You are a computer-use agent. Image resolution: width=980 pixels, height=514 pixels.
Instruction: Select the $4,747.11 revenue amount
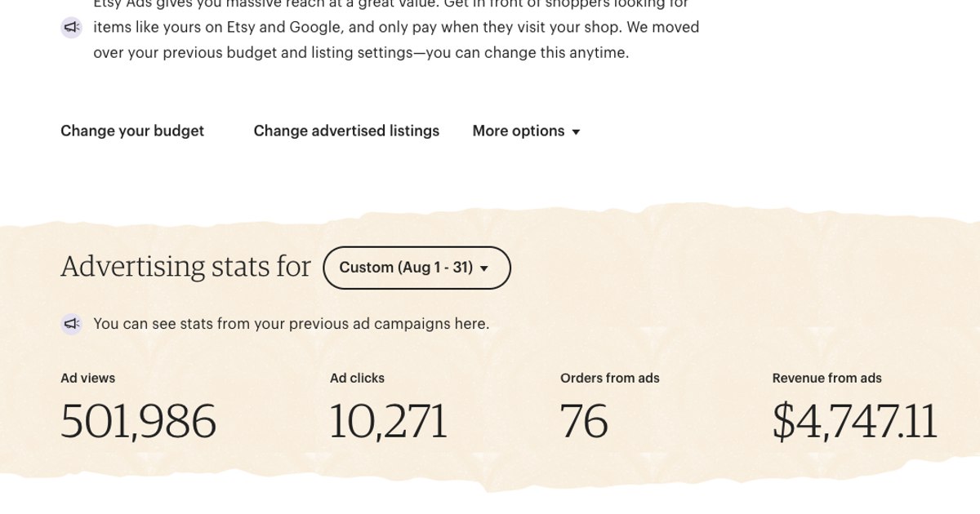tap(854, 422)
